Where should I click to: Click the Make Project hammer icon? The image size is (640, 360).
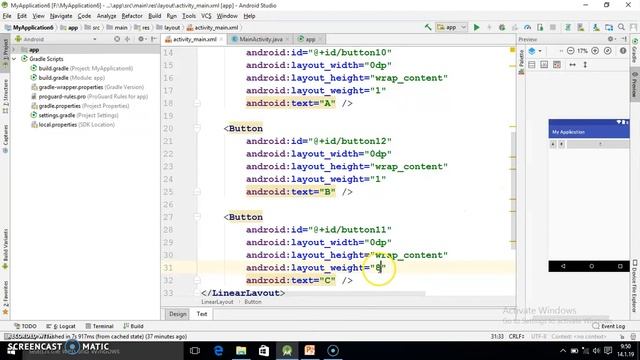coord(428,27)
